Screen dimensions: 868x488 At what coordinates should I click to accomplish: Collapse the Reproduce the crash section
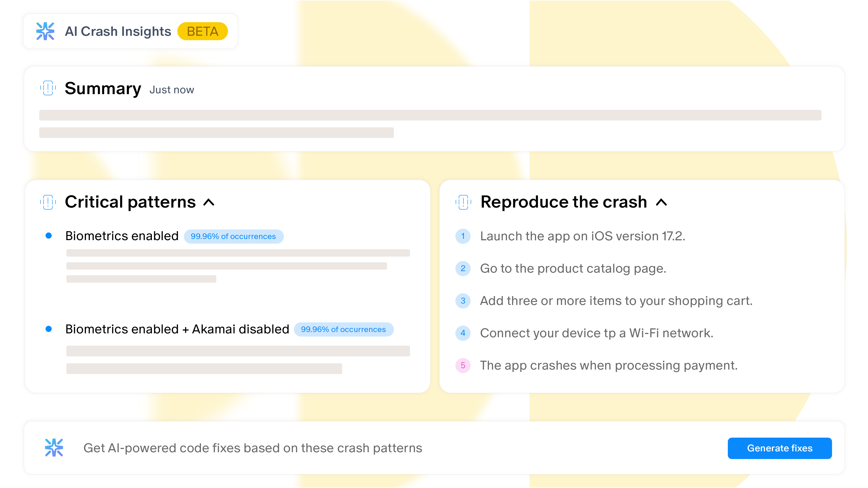pyautogui.click(x=661, y=202)
